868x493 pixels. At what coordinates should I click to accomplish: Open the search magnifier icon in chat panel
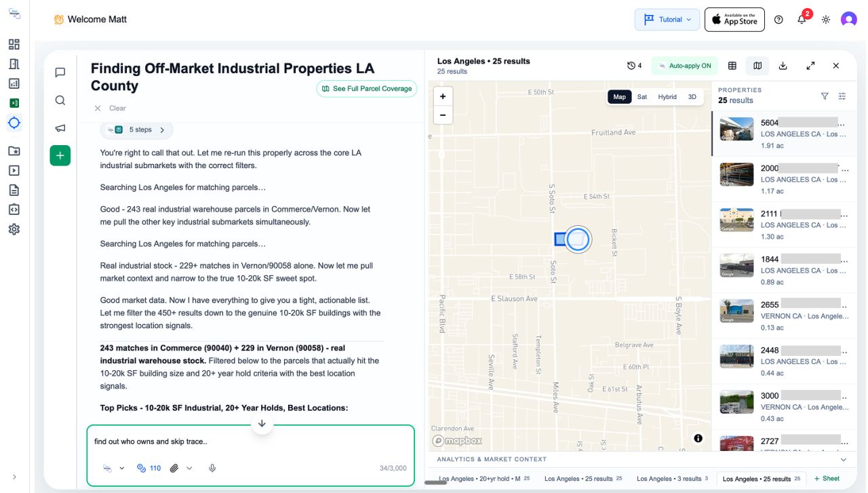click(x=60, y=100)
